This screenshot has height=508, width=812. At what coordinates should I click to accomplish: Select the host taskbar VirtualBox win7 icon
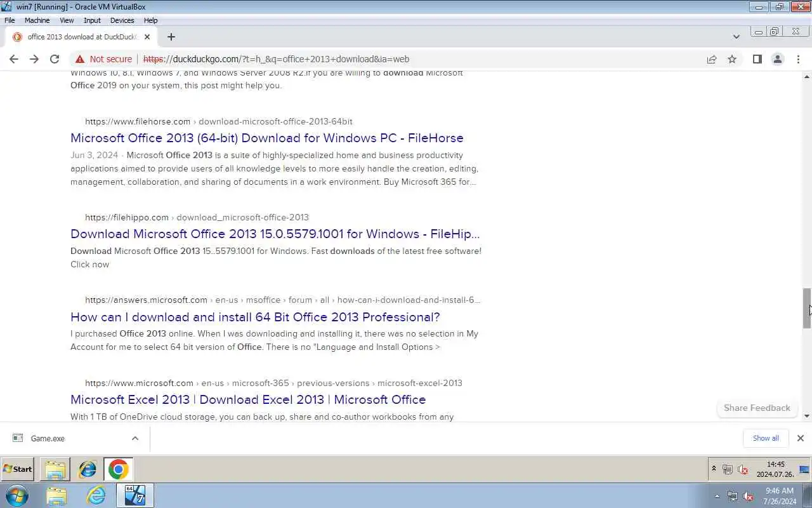[135, 495]
